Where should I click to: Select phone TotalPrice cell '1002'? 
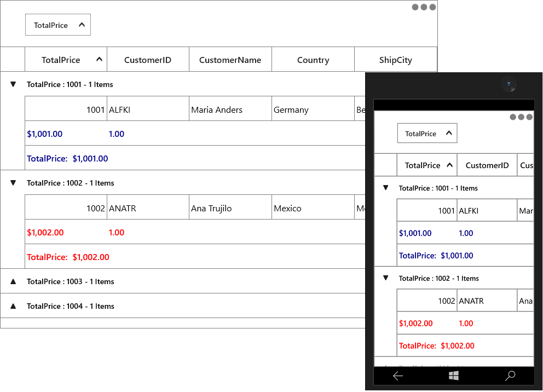[427, 301]
